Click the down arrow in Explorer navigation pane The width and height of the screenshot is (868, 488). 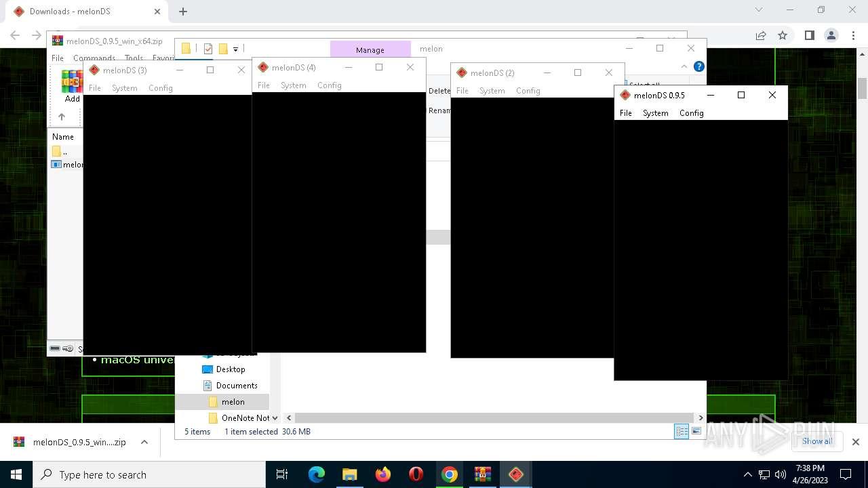[x=275, y=418]
